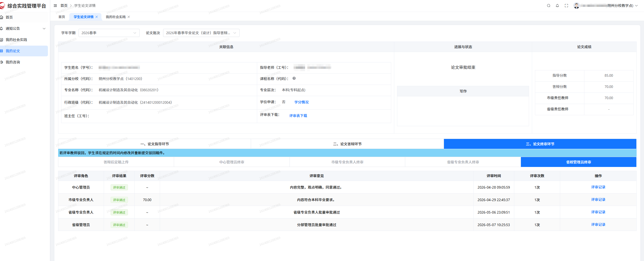Screen dimensions: 644x261
Task: Click the review time 2026-05-07 10:25:53
Action: coord(494,225)
